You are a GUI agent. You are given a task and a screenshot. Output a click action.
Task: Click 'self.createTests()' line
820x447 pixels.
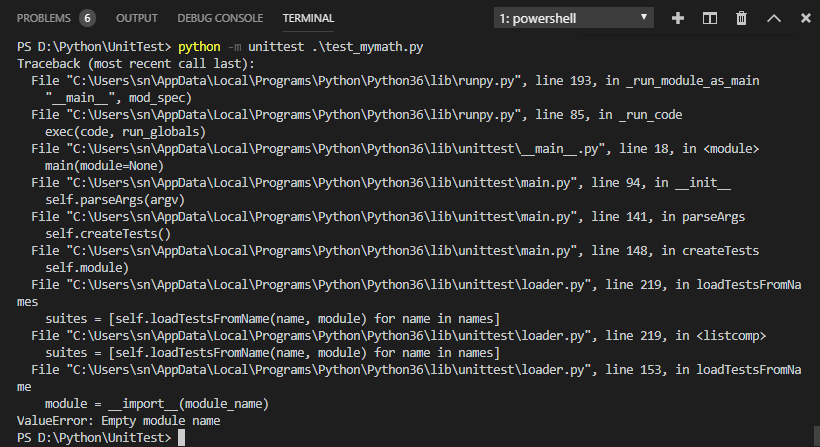coord(108,234)
